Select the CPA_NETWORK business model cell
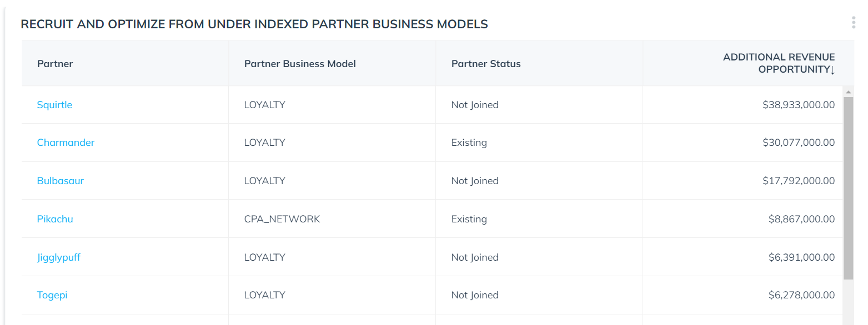This screenshot has width=868, height=325. click(332, 219)
